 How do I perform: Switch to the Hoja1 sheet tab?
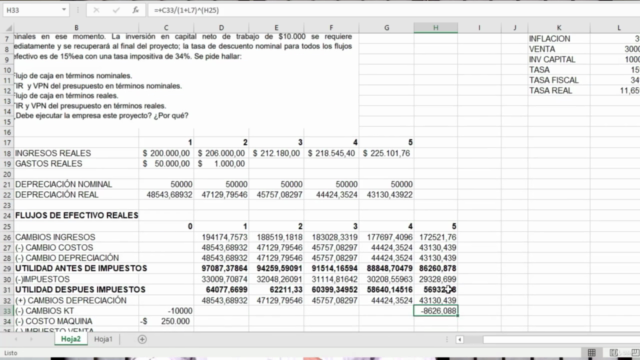pos(103,339)
